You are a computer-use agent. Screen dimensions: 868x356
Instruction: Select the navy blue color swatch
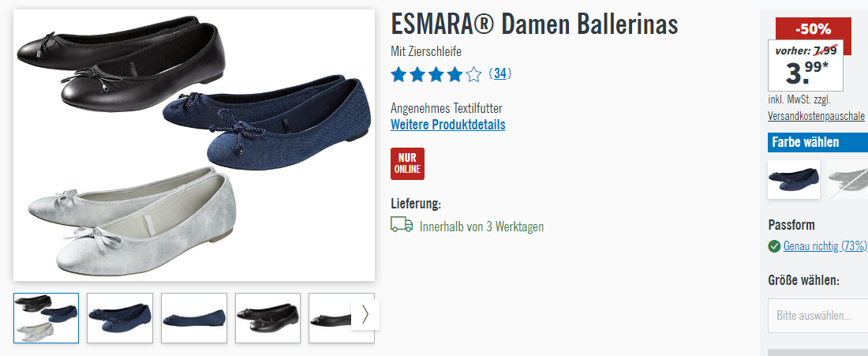click(x=794, y=179)
